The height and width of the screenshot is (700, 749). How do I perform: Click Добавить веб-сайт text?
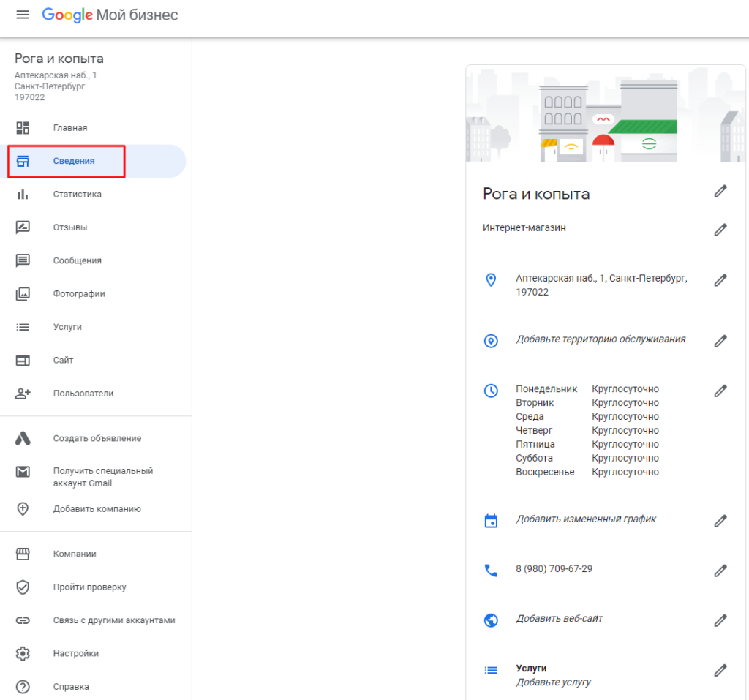[x=559, y=619]
